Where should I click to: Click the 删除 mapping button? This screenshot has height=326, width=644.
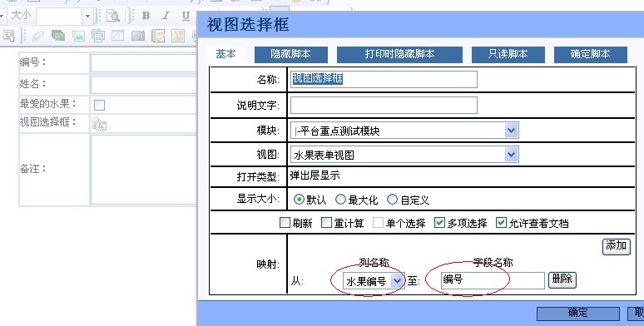click(562, 279)
